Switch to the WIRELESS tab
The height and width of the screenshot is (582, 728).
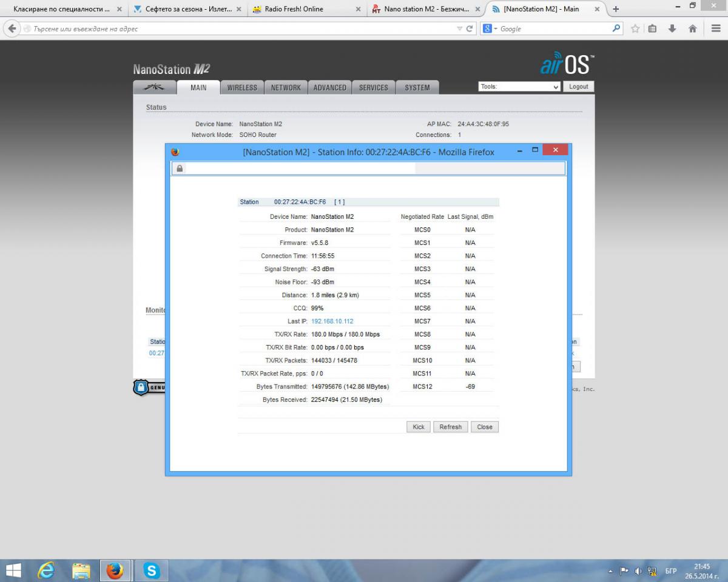click(x=242, y=87)
